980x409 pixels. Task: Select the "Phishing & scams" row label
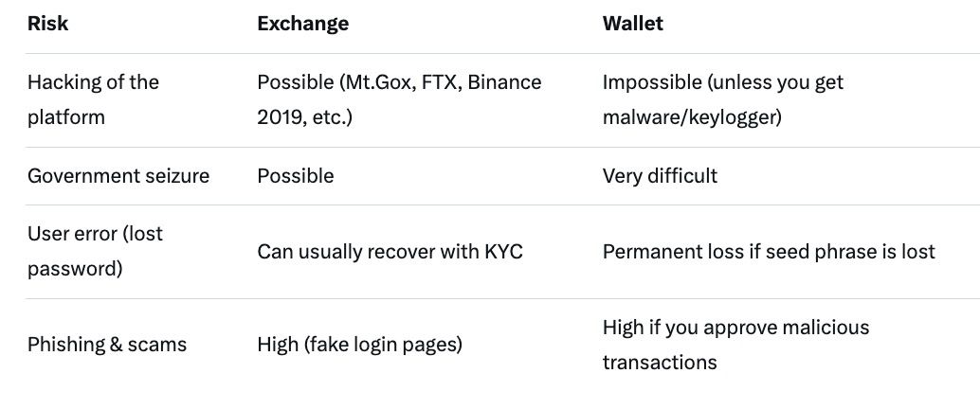pyautogui.click(x=107, y=345)
